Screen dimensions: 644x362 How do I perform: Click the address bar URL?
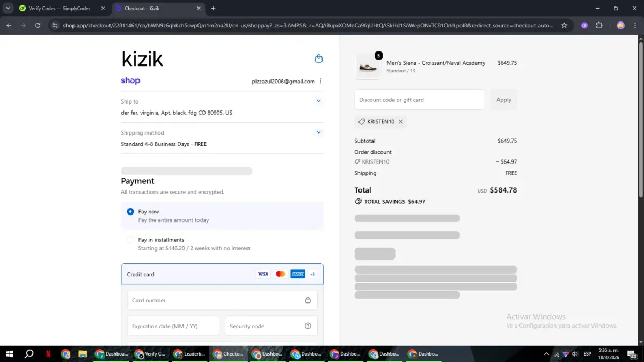(x=308, y=25)
